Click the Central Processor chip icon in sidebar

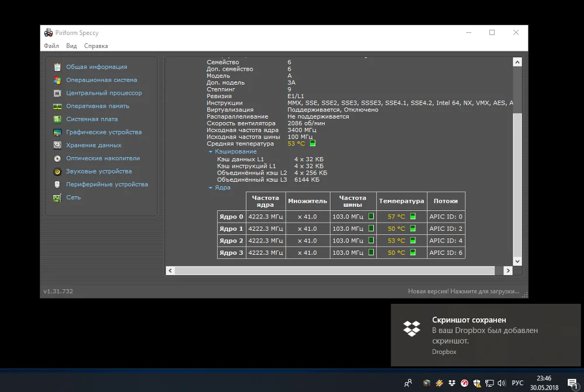pos(57,93)
